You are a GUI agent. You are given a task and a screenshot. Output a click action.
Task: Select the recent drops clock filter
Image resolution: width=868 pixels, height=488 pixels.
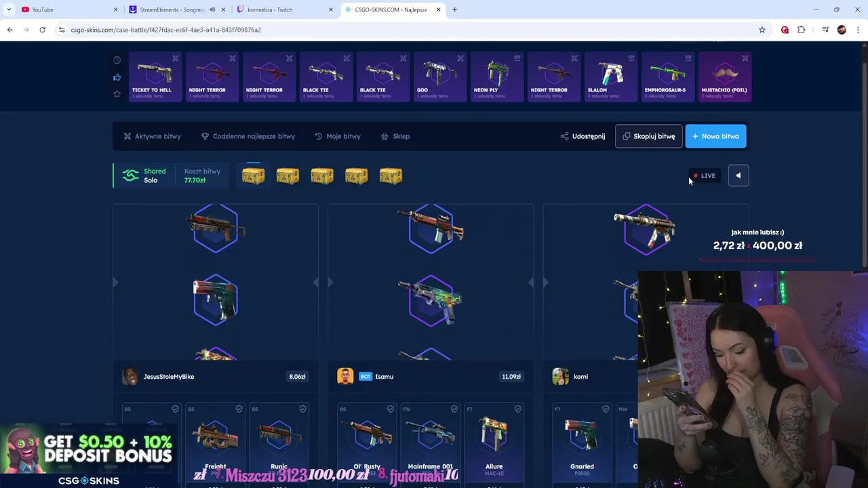coord(117,60)
